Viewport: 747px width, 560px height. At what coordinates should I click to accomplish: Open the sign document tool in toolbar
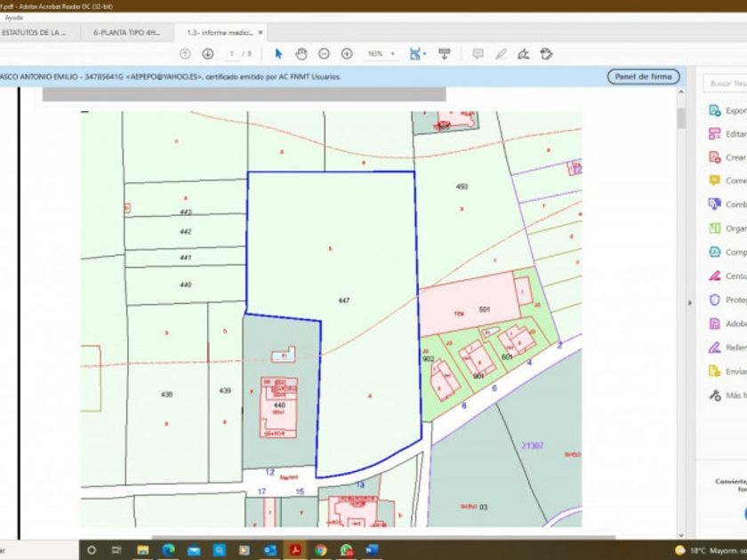(x=524, y=54)
